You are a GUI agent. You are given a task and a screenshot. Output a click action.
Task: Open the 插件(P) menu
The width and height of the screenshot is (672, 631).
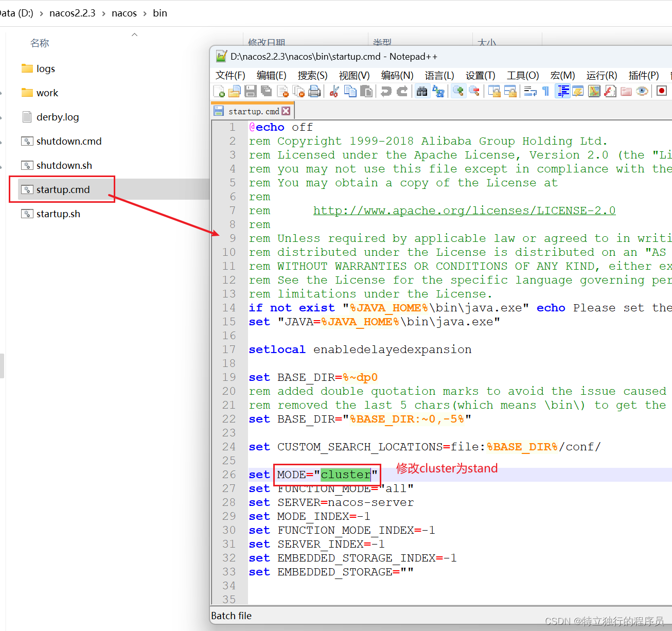tap(644, 76)
